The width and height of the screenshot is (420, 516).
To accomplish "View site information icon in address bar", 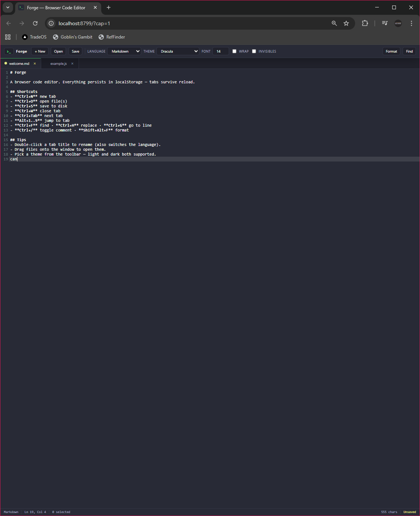I will [51, 23].
